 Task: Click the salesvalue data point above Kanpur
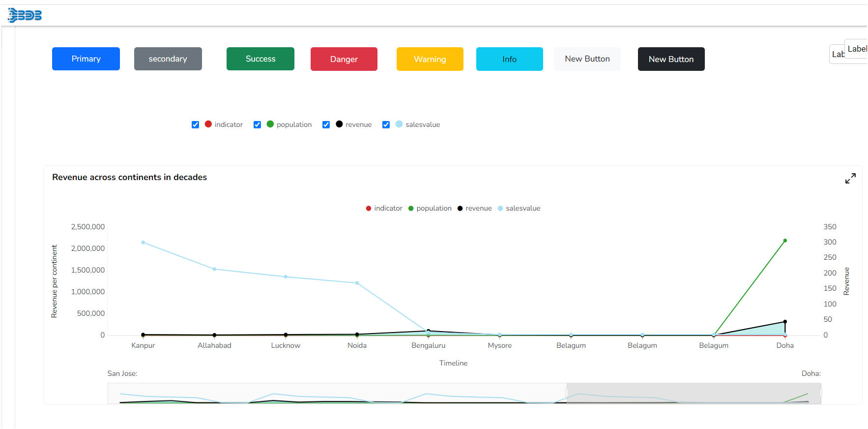pyautogui.click(x=143, y=243)
